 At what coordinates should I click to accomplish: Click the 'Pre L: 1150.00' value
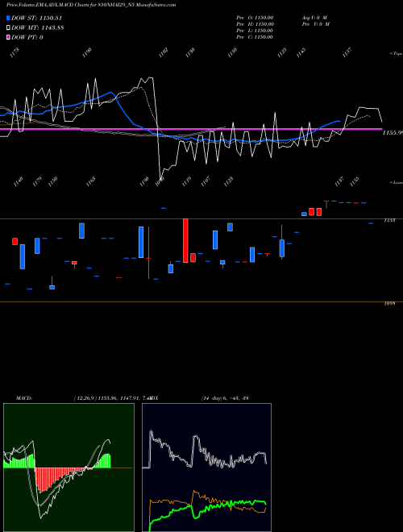[x=255, y=31]
